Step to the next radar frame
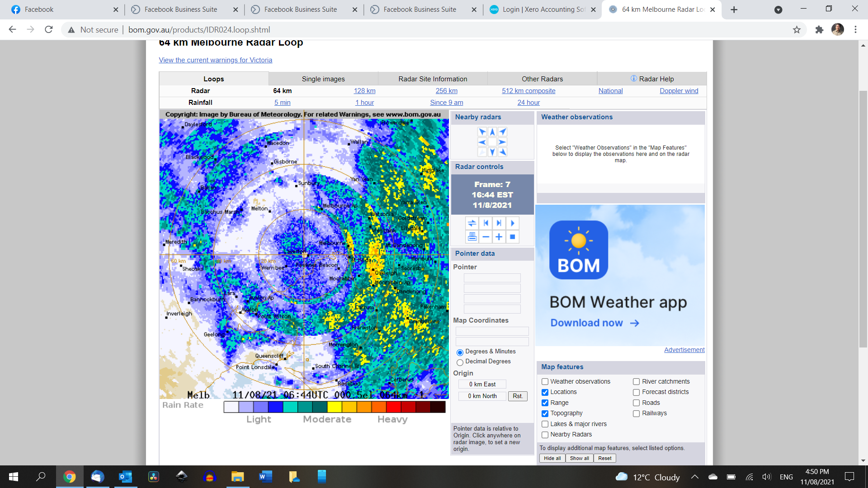The image size is (868, 488). (x=499, y=223)
